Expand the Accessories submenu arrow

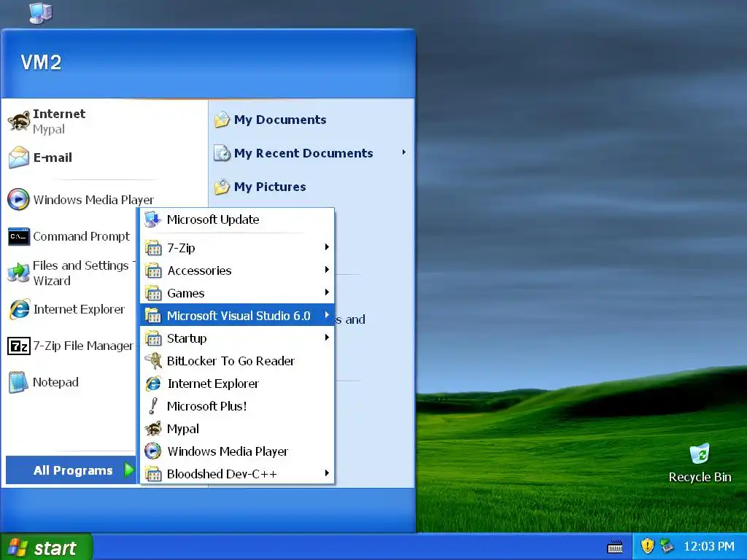(x=327, y=270)
